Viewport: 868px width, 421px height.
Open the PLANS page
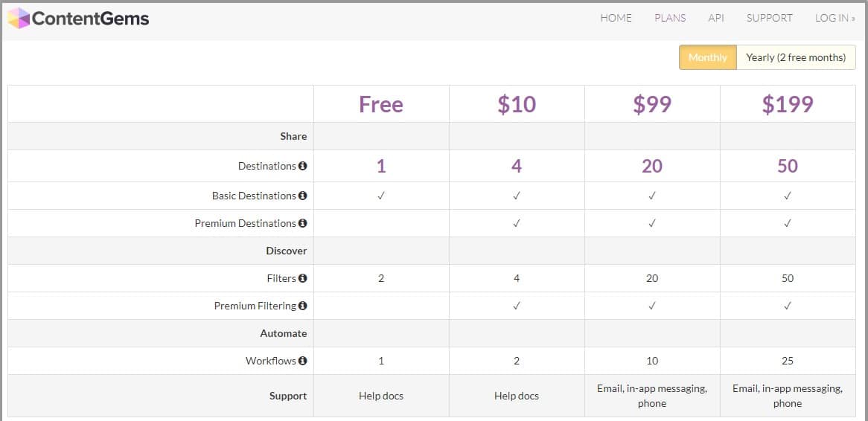670,19
